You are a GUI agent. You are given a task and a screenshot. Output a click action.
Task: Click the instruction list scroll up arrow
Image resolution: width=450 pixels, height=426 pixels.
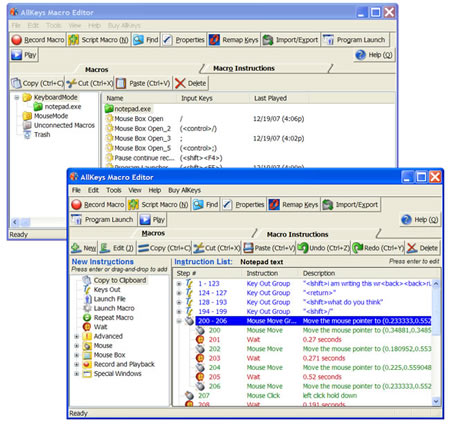pyautogui.click(x=436, y=284)
